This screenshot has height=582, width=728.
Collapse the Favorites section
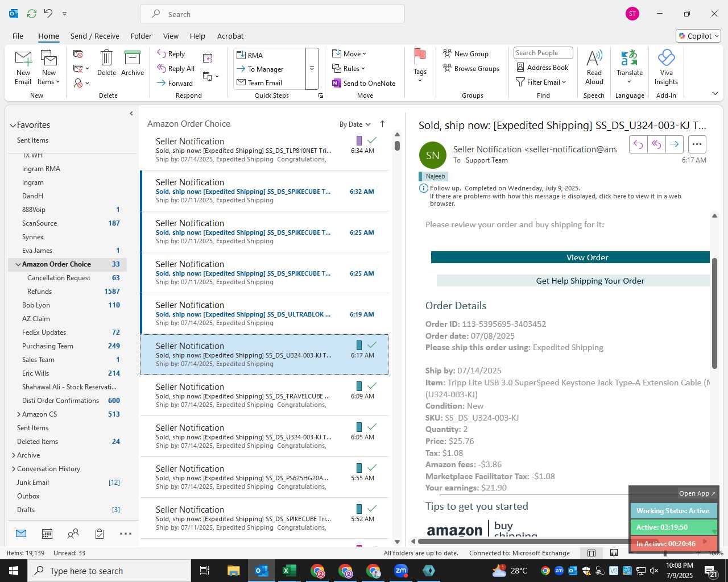tap(13, 125)
